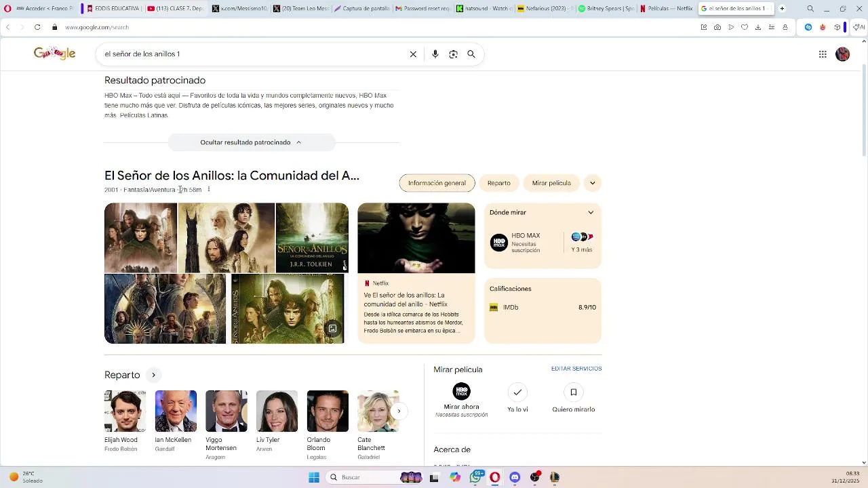Collapse the Dónde mirar card chevron
This screenshot has height=488, width=868.
(591, 213)
